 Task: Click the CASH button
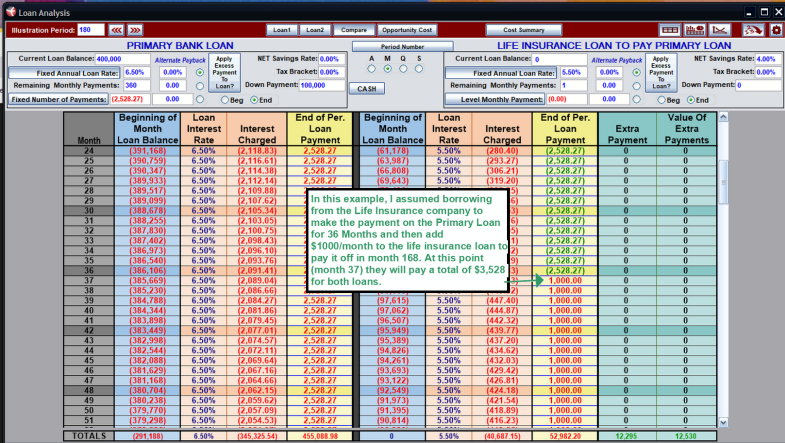(x=367, y=89)
